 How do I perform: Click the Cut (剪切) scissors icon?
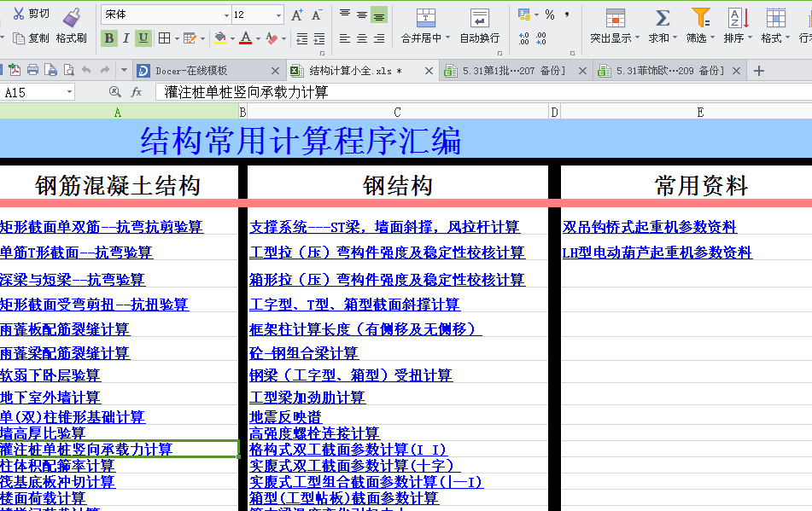19,14
